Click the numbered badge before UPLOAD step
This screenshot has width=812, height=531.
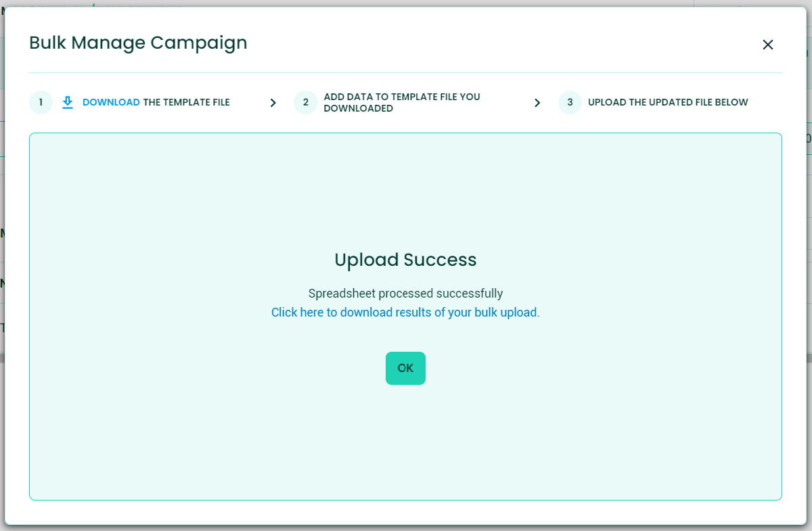pyautogui.click(x=570, y=102)
